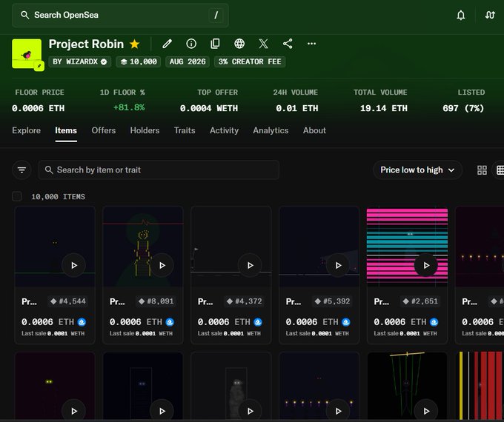Toggle the favorite star for Project Robin
Screen dimensions: 504x422
135,44
